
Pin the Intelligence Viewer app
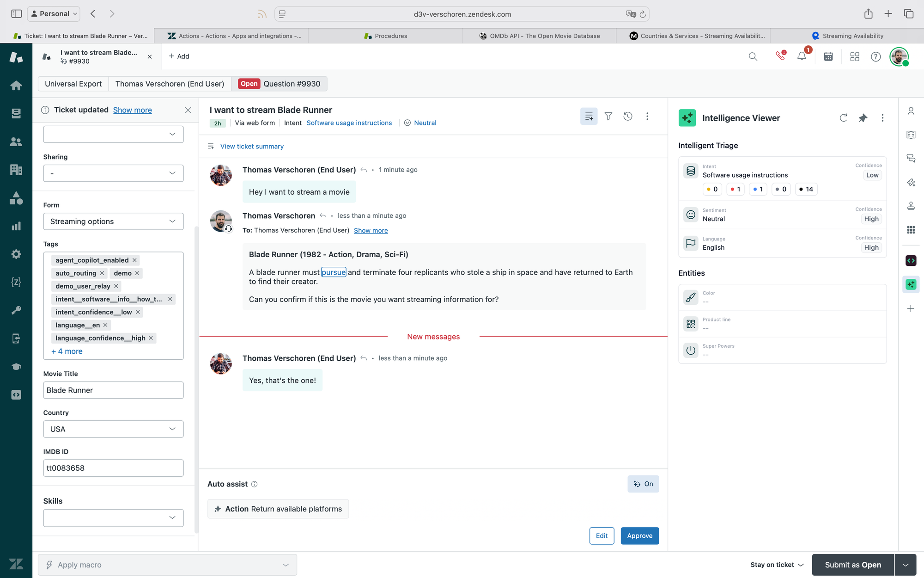(863, 118)
